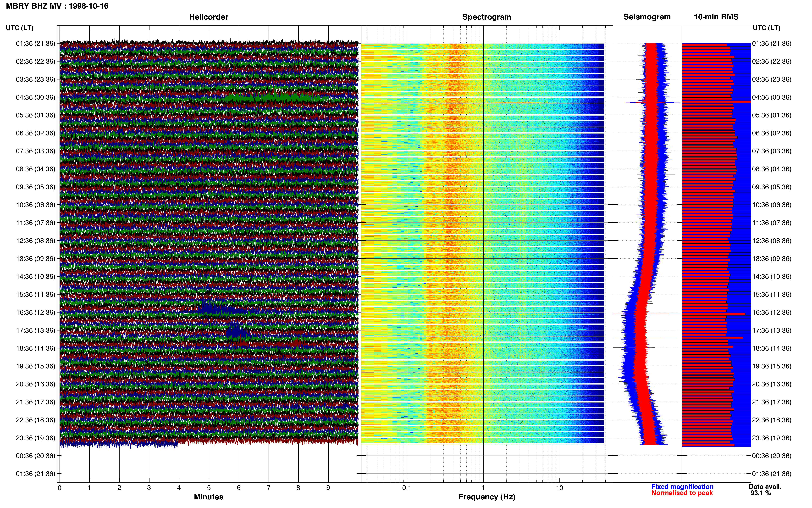Click the tall red RMS bar at 16:36
Screen dimensions: 812x508
point(714,314)
